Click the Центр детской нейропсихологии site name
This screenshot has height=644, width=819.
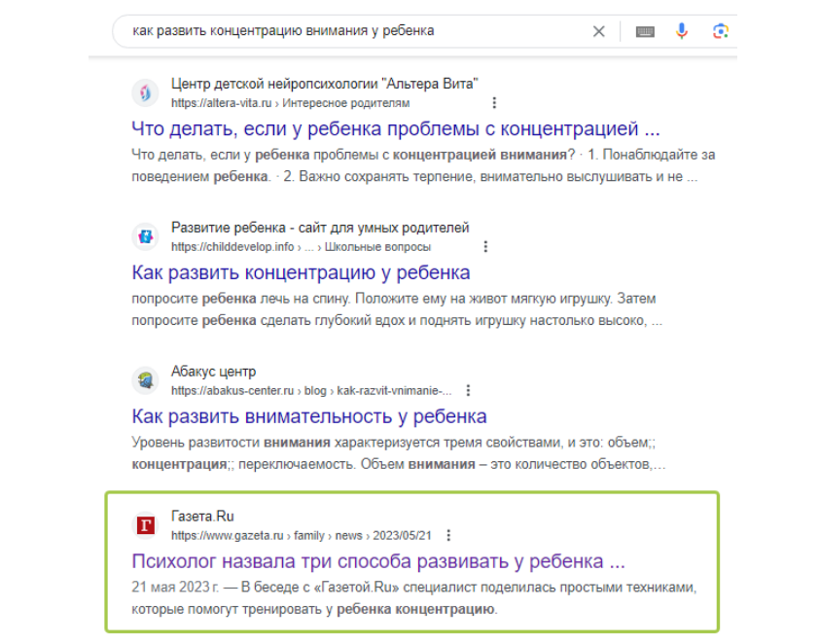click(x=324, y=84)
